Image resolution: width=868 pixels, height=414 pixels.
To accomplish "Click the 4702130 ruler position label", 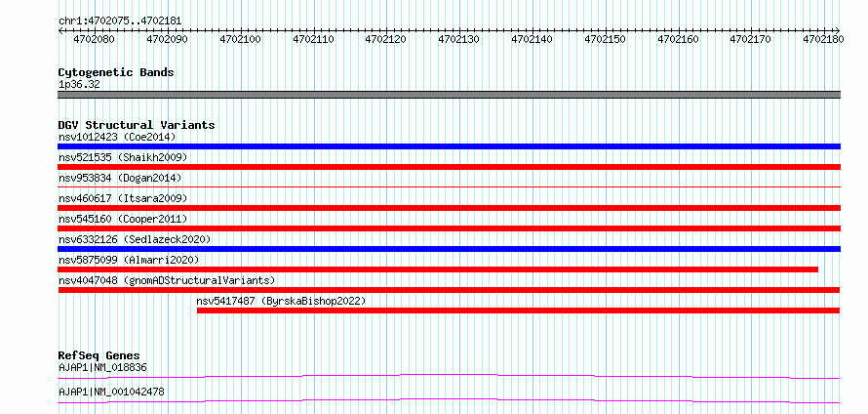I will pos(459,39).
